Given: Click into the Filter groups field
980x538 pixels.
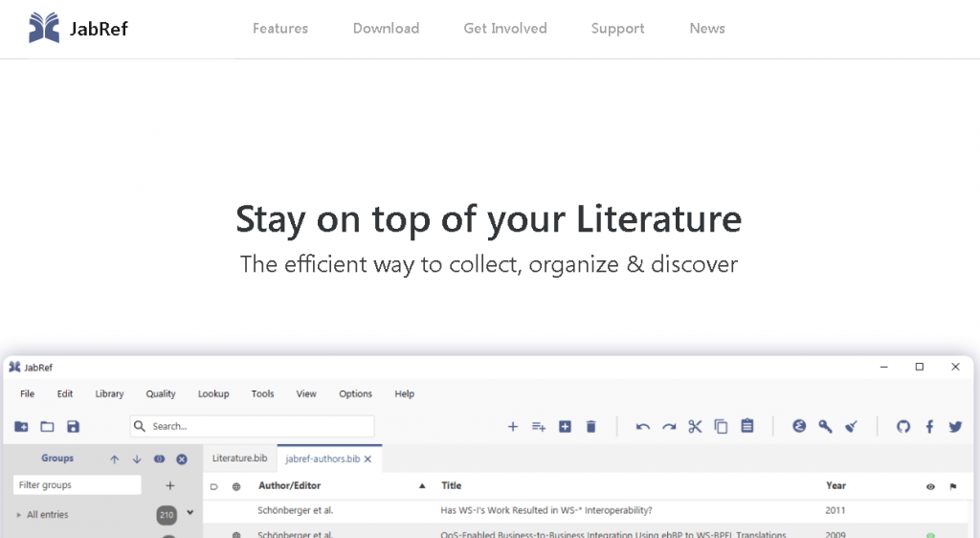Looking at the screenshot, I should tap(77, 485).
